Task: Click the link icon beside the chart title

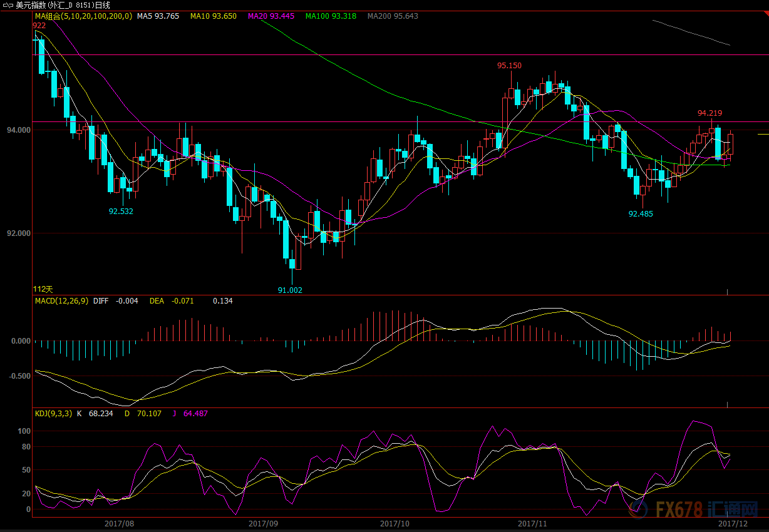Action: pos(8,5)
